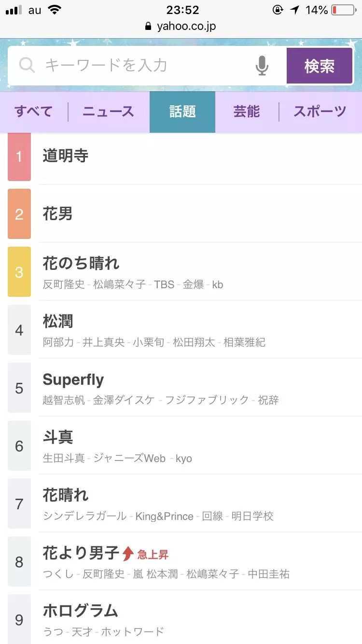Open related keyword 生田斗真
The height and width of the screenshot is (644, 362).
(64, 458)
